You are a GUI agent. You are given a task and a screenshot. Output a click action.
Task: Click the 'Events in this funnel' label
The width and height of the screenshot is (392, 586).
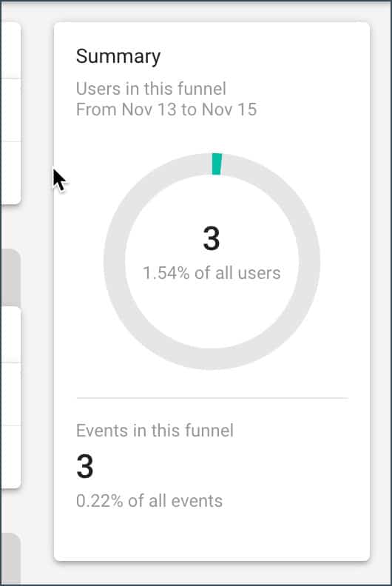point(155,430)
